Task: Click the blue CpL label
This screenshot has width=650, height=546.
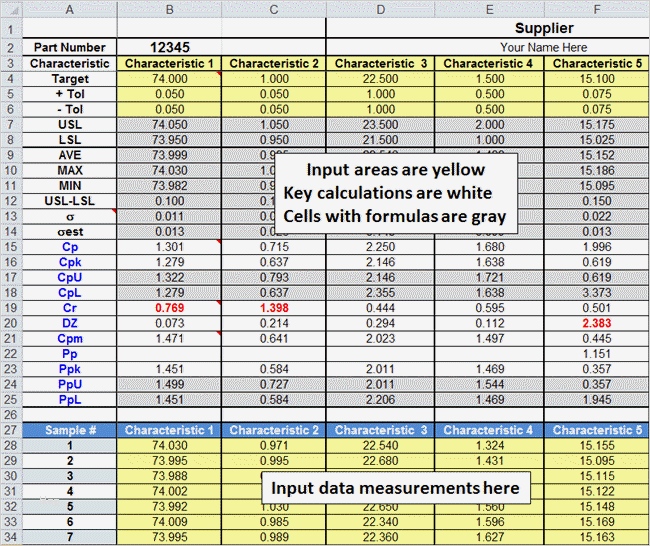Action: (x=70, y=293)
